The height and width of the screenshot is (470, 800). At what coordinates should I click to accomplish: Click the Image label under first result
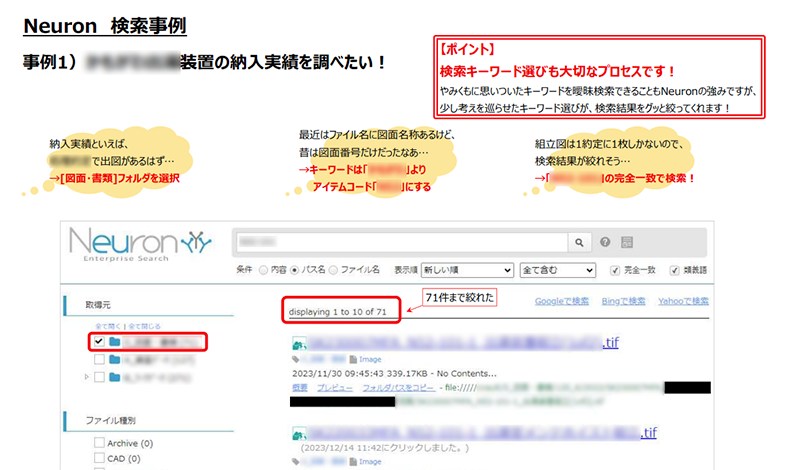[370, 359]
